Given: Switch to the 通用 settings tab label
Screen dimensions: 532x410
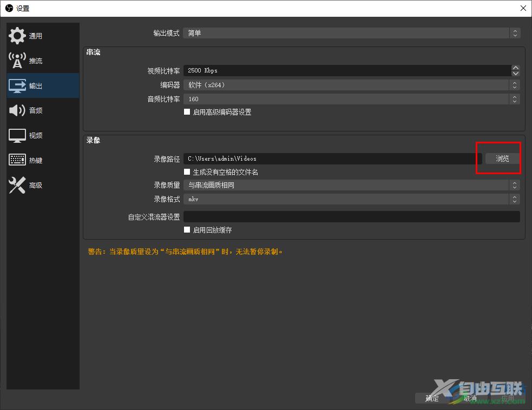Looking at the screenshot, I should coord(36,36).
